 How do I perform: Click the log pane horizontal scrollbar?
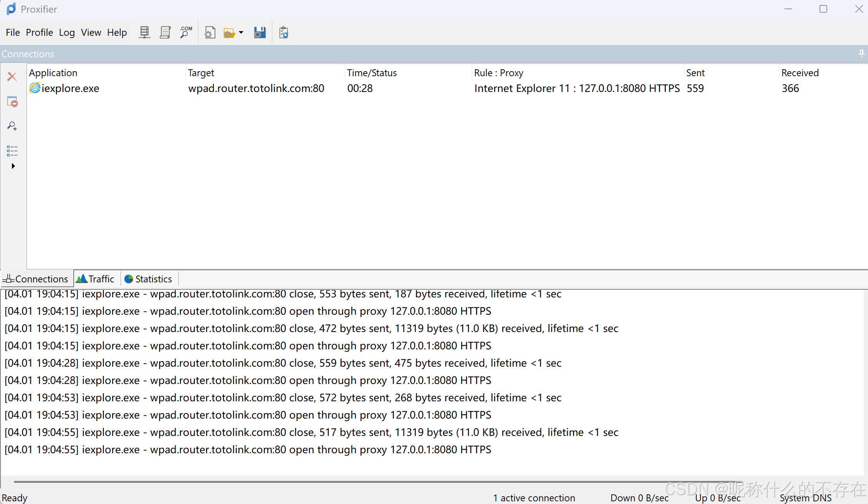click(x=347, y=482)
